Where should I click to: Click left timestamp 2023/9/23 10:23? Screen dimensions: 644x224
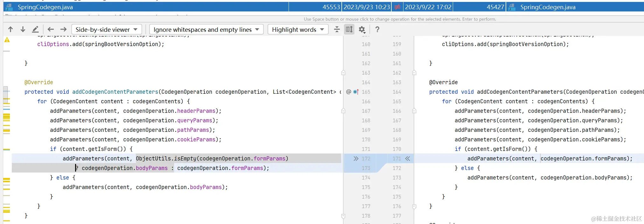[367, 7]
